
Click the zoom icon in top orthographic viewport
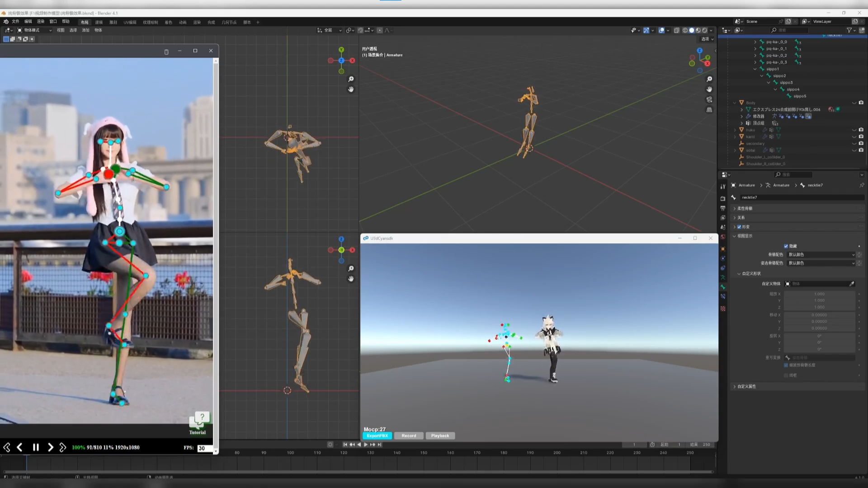point(351,79)
